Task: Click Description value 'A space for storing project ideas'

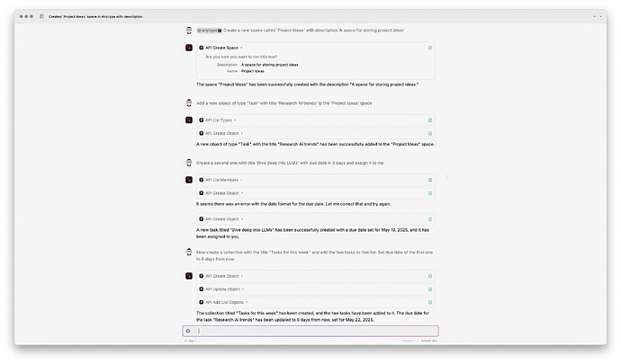Action: pyautogui.click(x=270, y=65)
